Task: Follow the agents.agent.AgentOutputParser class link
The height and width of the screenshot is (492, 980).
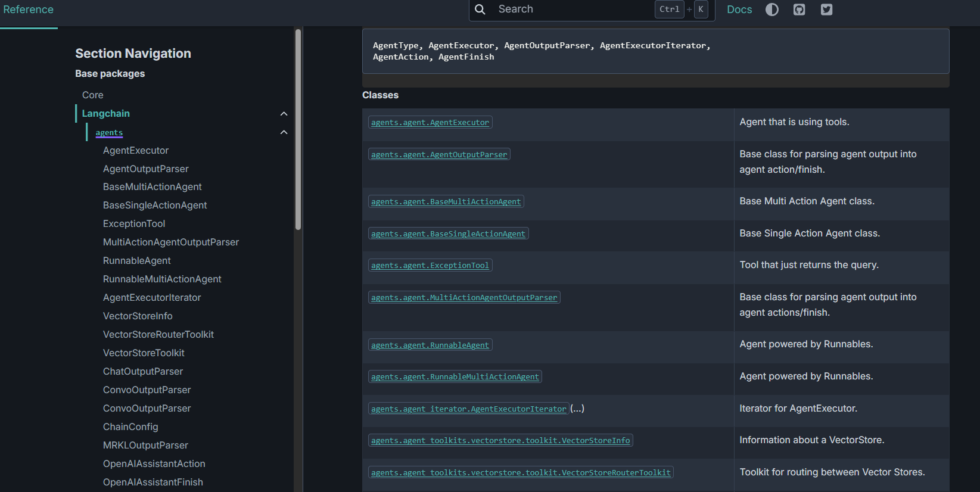Action: click(x=439, y=155)
